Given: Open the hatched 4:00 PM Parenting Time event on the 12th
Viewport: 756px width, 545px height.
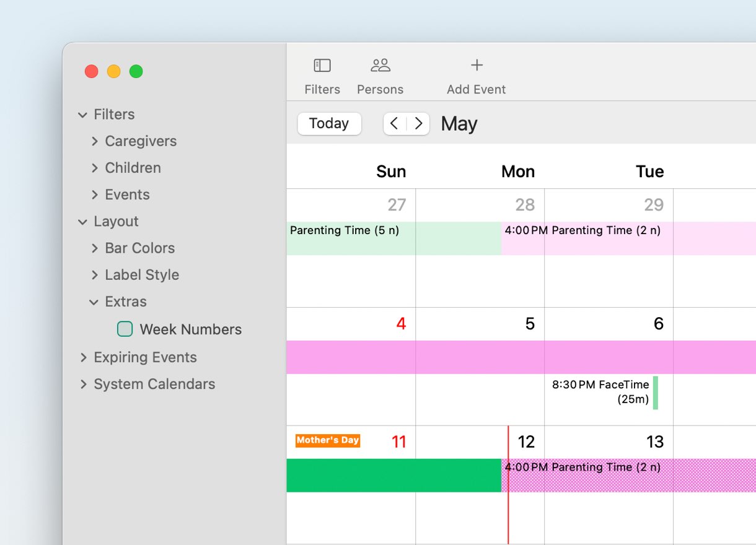Looking at the screenshot, I should (x=628, y=476).
